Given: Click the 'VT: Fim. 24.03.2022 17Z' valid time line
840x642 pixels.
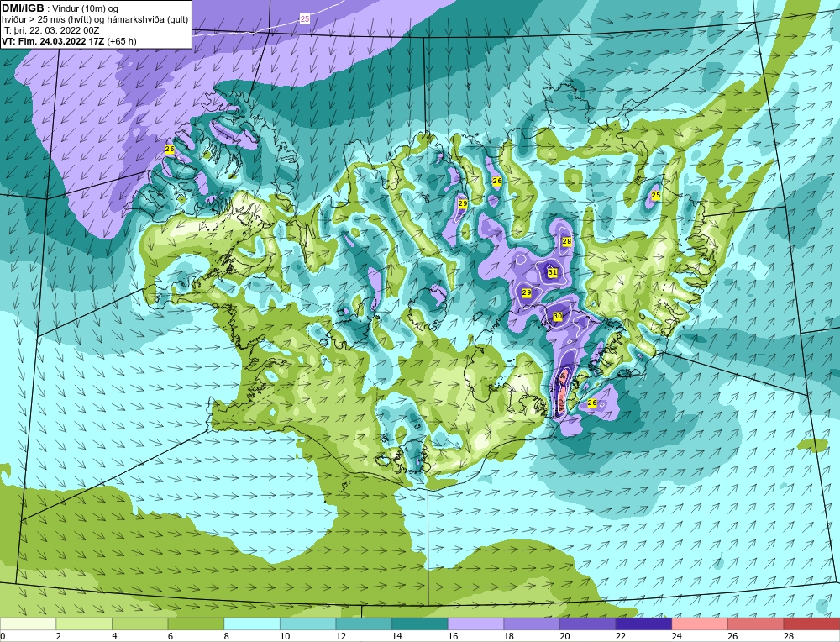Looking at the screenshot, I should coord(54,41).
